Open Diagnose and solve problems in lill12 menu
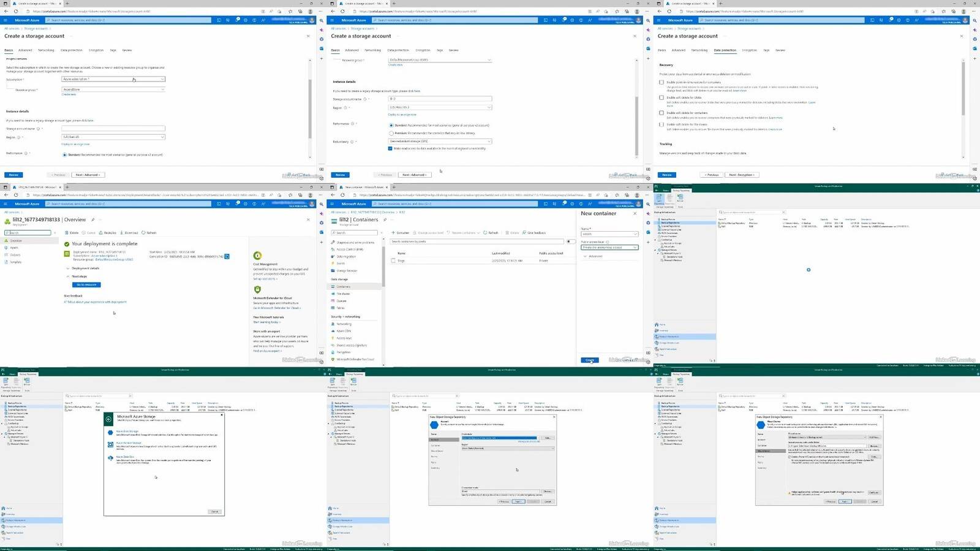The height and width of the screenshot is (551, 980). (354, 243)
